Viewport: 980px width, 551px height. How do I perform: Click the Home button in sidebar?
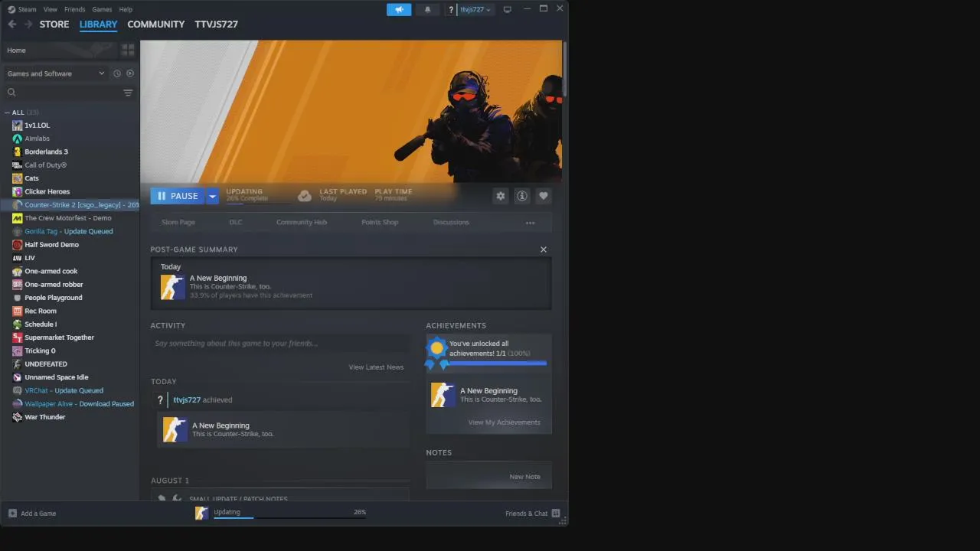[58, 51]
